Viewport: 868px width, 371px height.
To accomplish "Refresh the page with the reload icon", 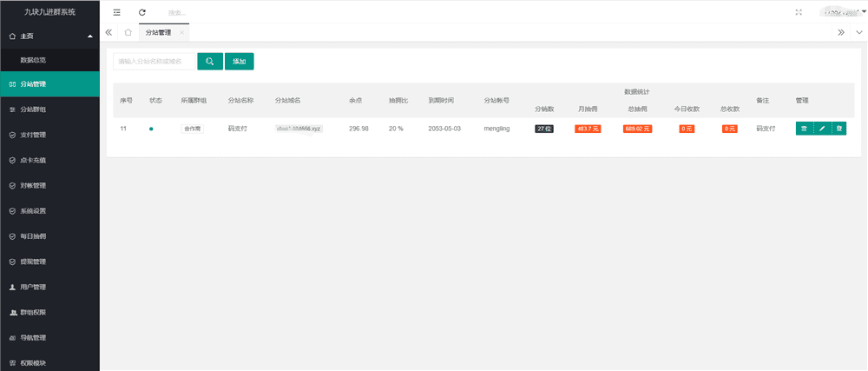I will point(142,12).
